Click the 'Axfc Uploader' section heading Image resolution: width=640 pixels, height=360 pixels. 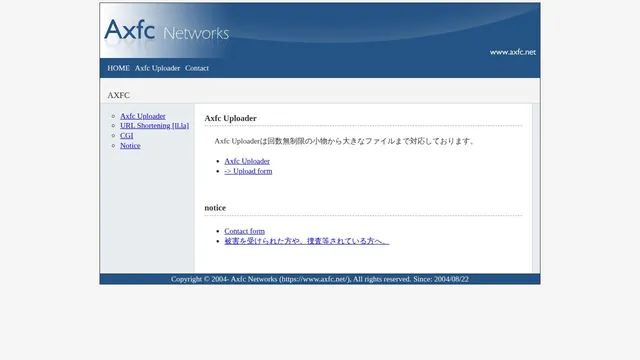pyautogui.click(x=230, y=118)
